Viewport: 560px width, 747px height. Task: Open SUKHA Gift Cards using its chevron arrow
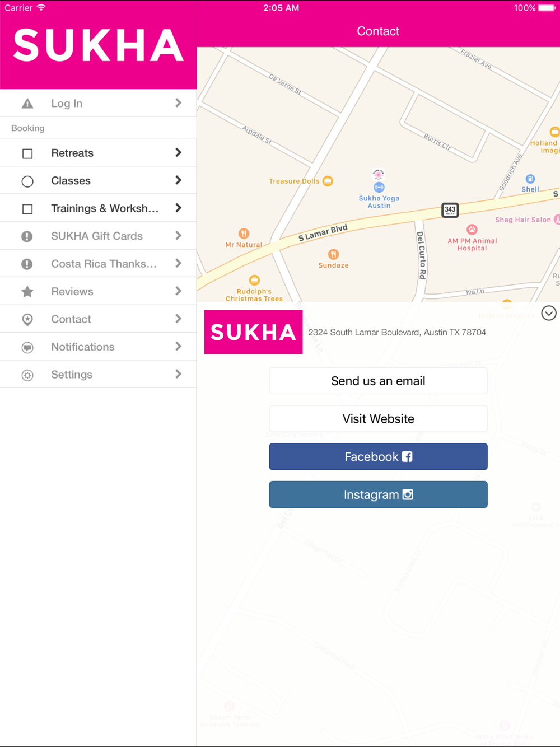[x=178, y=236]
